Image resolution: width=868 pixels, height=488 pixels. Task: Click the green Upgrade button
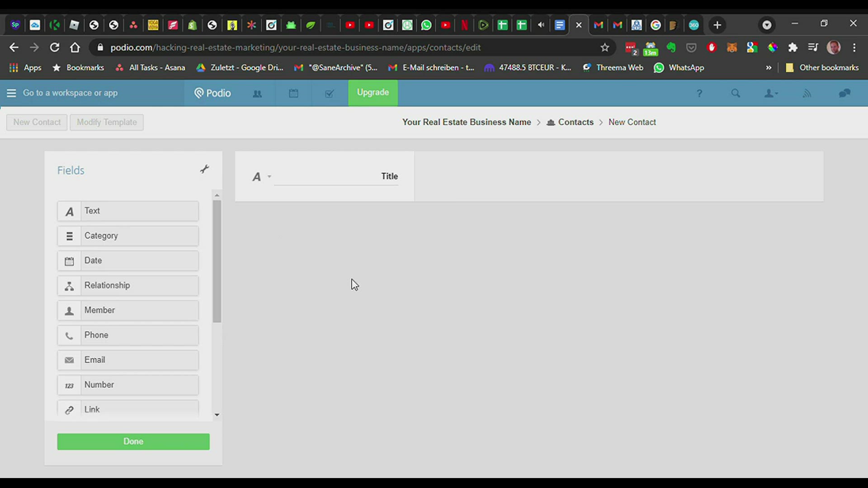[373, 93]
